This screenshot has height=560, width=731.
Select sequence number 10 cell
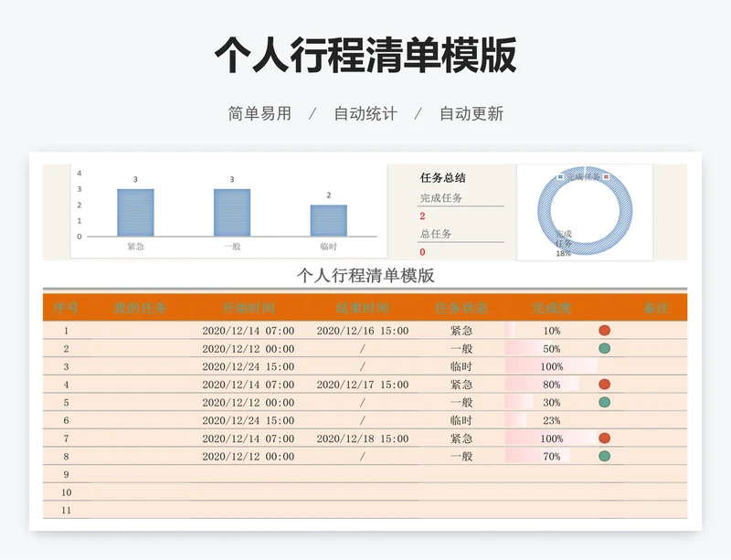coord(66,492)
